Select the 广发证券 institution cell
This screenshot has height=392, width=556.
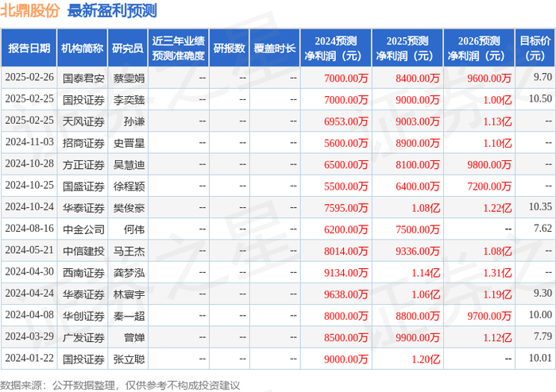[x=83, y=337]
